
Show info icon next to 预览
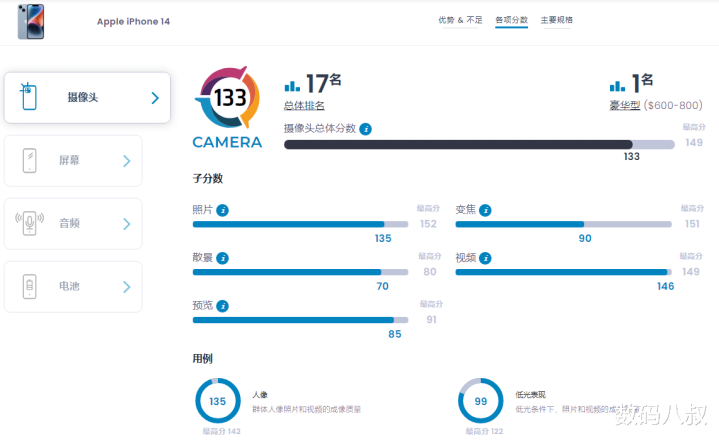(x=222, y=306)
